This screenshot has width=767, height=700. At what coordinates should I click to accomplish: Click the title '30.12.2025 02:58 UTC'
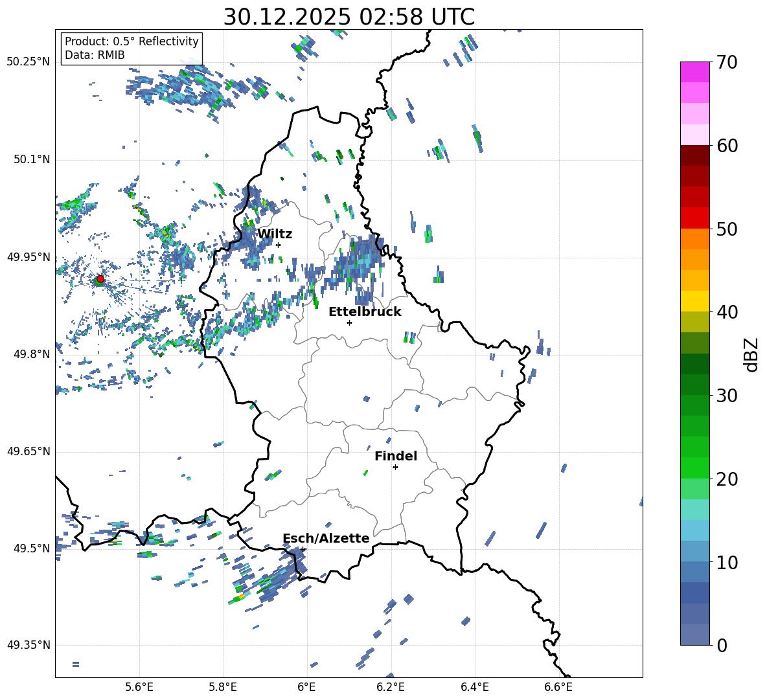(349, 17)
